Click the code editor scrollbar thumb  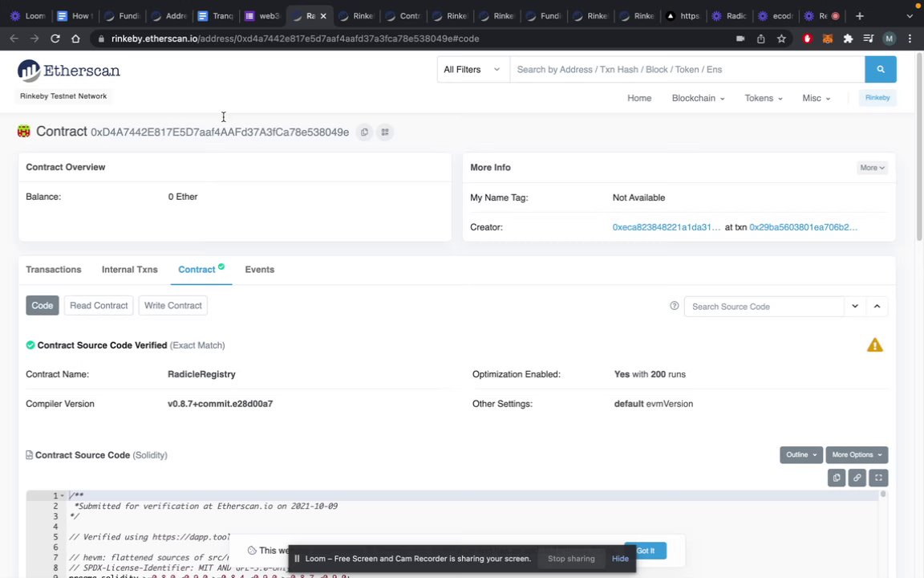[883, 494]
